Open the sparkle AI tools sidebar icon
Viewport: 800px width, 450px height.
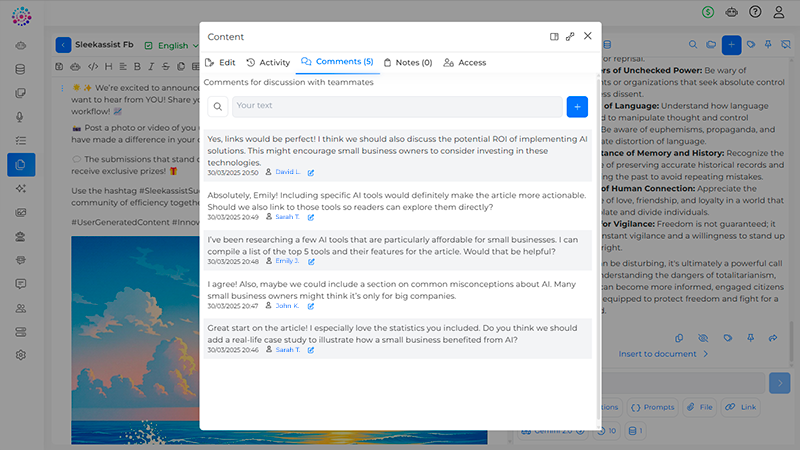pos(20,188)
